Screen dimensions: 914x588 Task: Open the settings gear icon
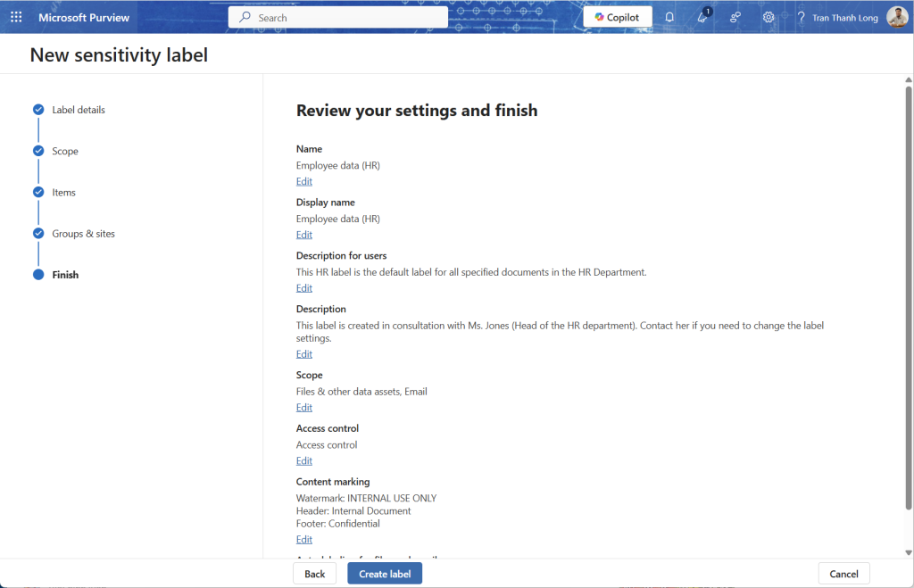769,17
